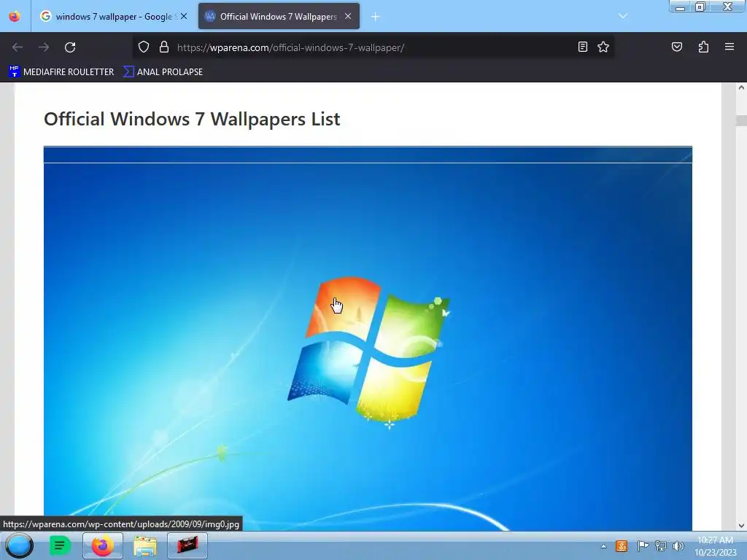Click the Firefox View icon
The height and width of the screenshot is (560, 747).
pyautogui.click(x=15, y=16)
